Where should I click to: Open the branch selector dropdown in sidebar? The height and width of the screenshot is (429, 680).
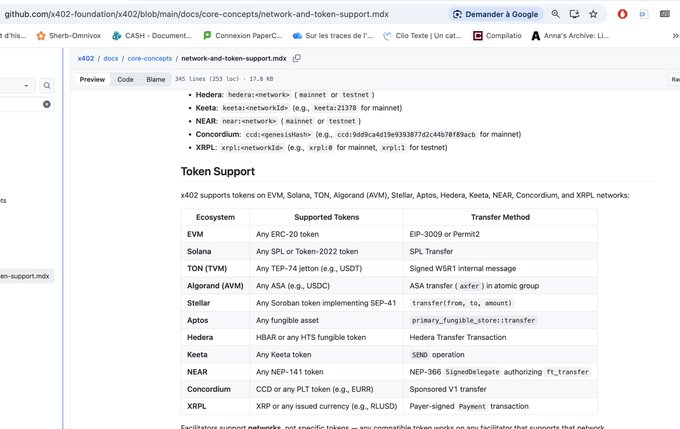click(x=17, y=85)
